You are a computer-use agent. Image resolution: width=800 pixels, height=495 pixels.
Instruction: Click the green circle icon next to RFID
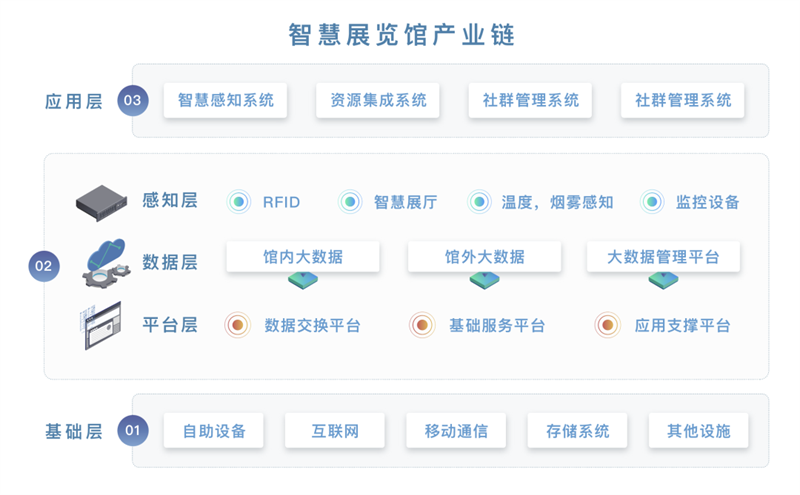click(x=238, y=202)
